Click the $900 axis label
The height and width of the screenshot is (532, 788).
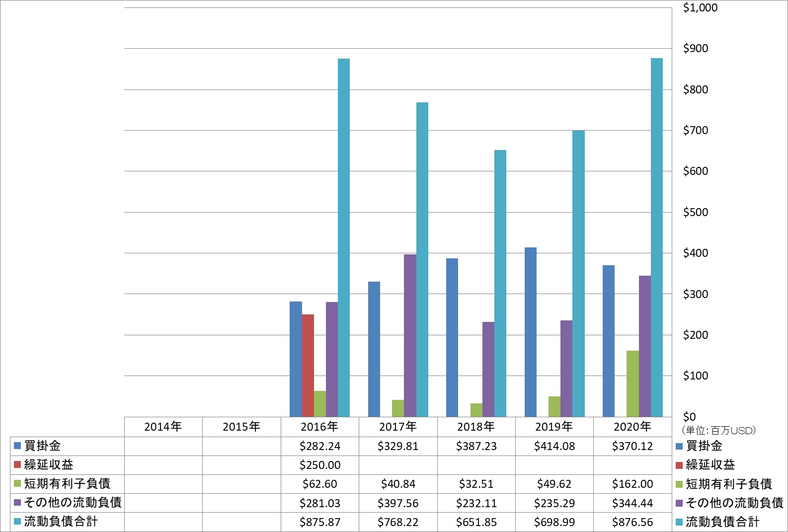point(696,48)
